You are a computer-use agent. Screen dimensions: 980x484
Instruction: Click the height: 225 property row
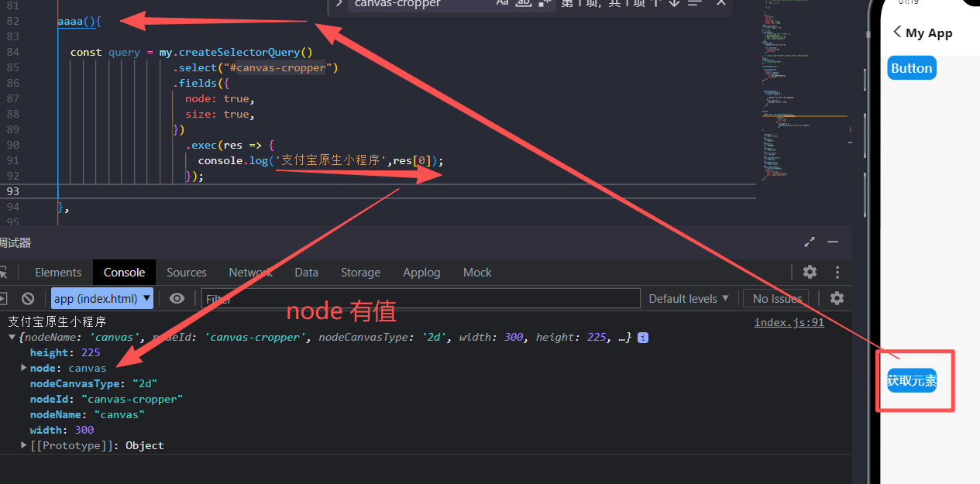point(65,352)
